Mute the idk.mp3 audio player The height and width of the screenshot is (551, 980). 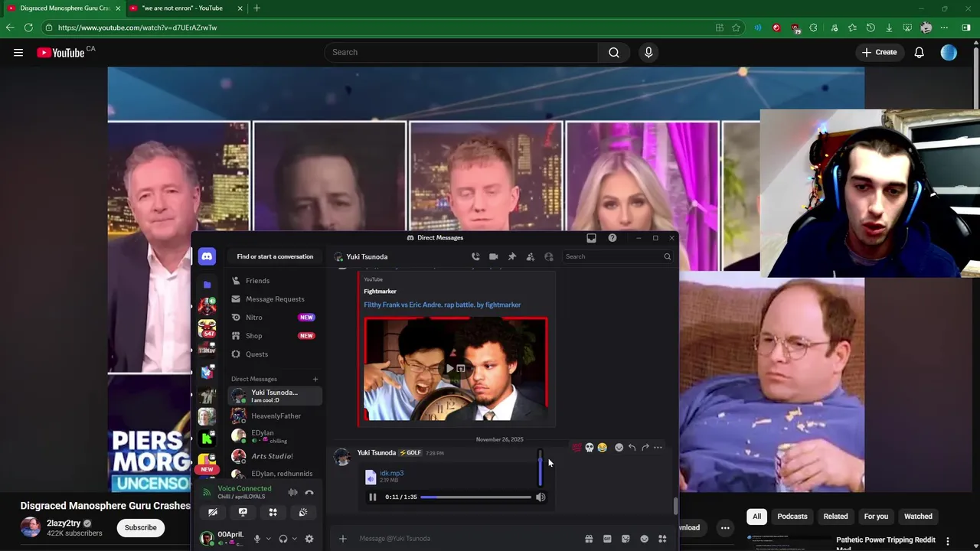click(541, 497)
